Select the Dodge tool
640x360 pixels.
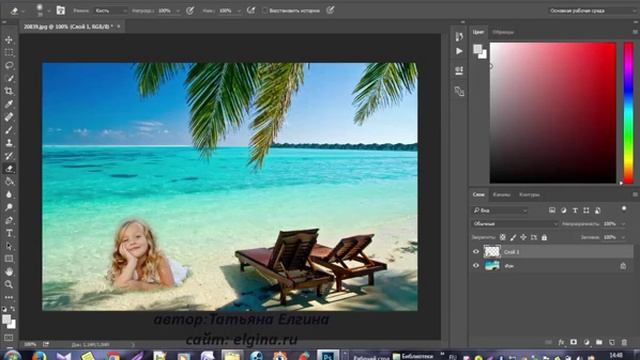[9, 207]
